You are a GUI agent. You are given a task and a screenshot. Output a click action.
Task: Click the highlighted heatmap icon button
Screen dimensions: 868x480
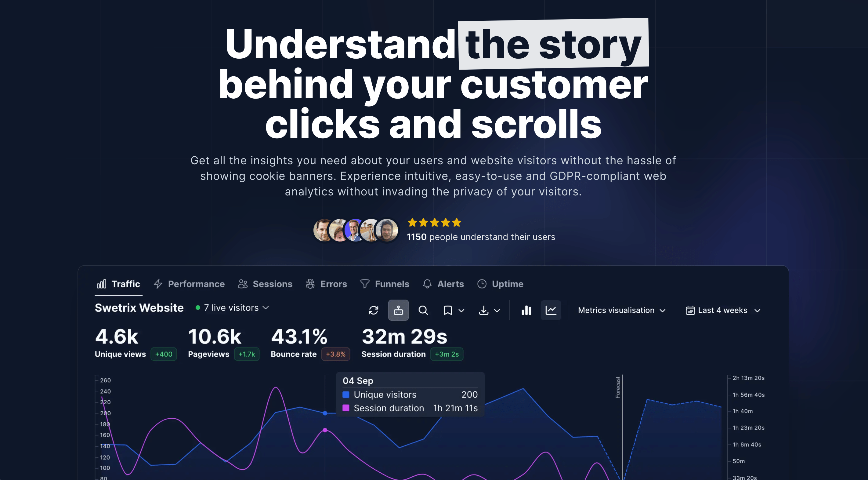tap(398, 310)
